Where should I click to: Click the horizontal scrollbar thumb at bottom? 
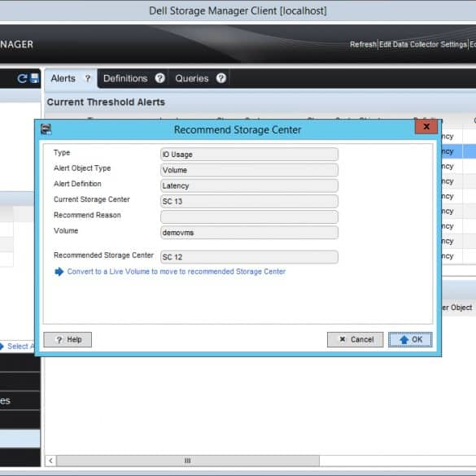[188, 461]
